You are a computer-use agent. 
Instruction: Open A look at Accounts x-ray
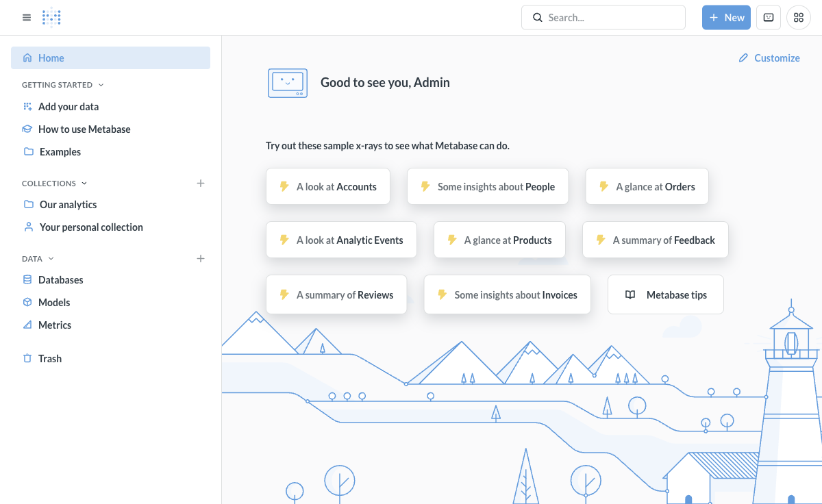tap(328, 186)
